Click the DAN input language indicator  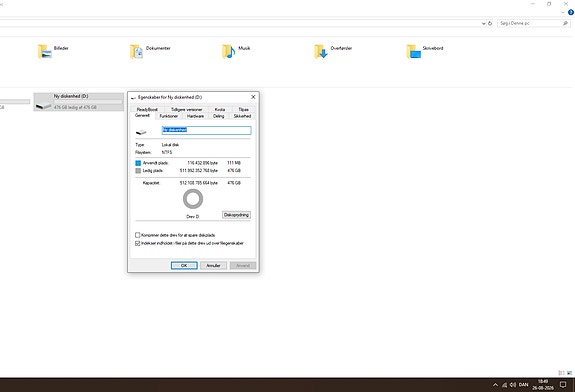coord(524,385)
